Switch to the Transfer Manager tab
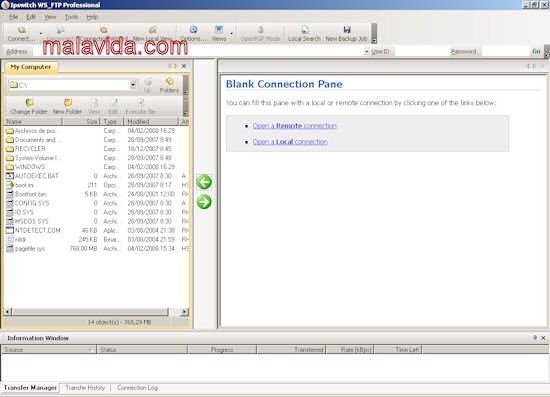The height and width of the screenshot is (397, 550). (x=30, y=388)
